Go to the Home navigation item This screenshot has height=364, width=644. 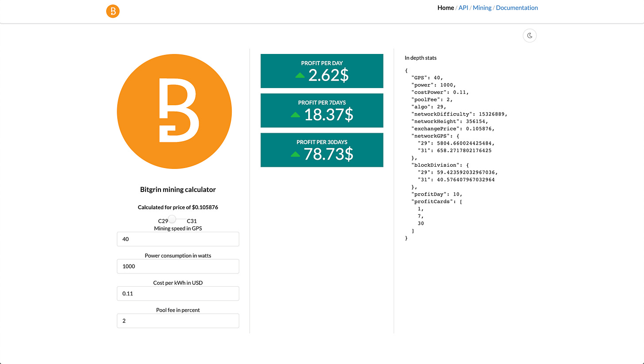click(x=445, y=8)
